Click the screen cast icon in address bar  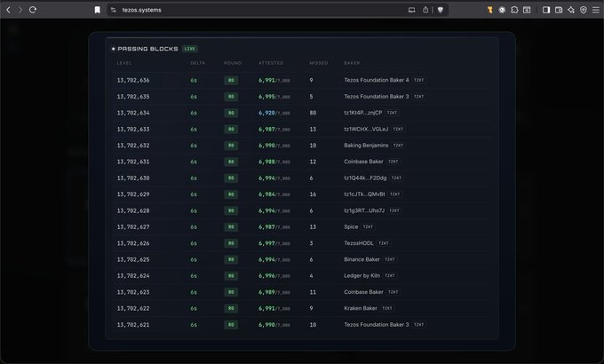pos(412,10)
